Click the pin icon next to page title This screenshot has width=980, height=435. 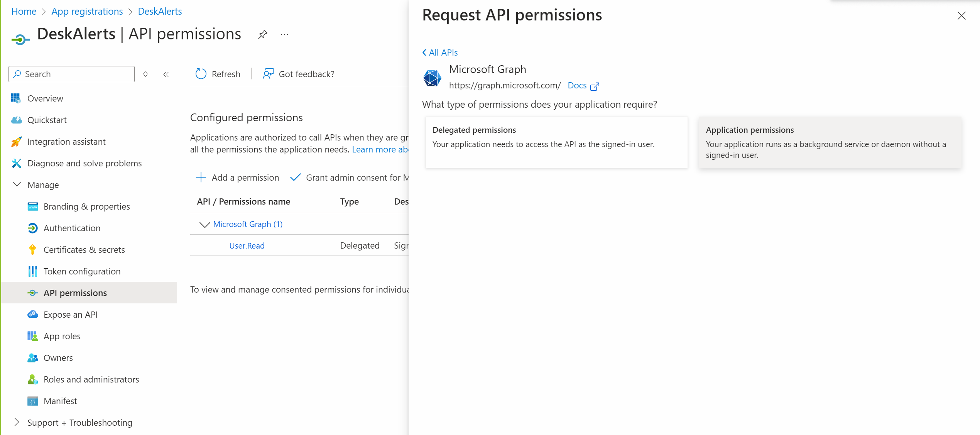[x=263, y=34]
